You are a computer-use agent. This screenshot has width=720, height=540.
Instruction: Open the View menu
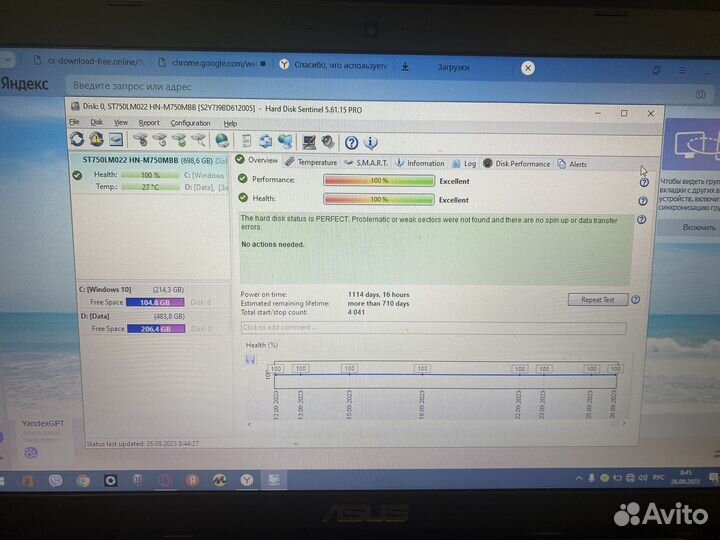(121, 123)
